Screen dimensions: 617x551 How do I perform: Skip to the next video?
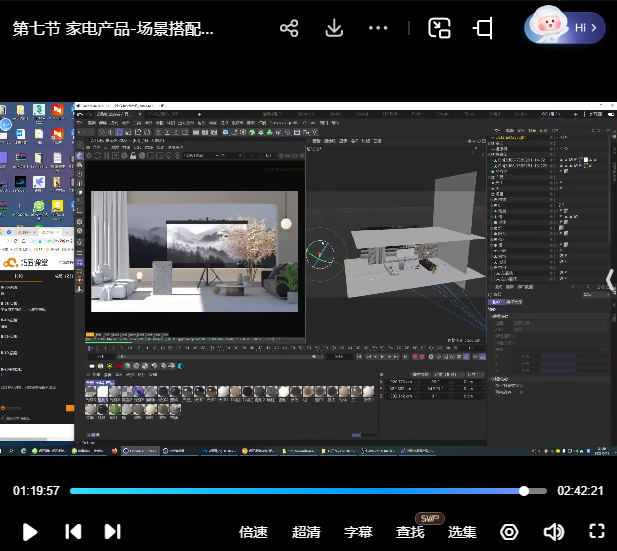pos(112,532)
